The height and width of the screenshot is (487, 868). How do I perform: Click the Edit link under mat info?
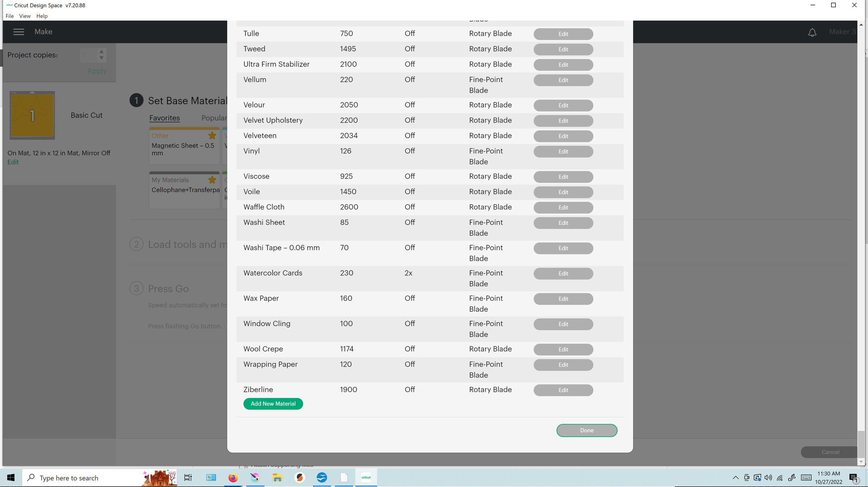click(x=13, y=162)
